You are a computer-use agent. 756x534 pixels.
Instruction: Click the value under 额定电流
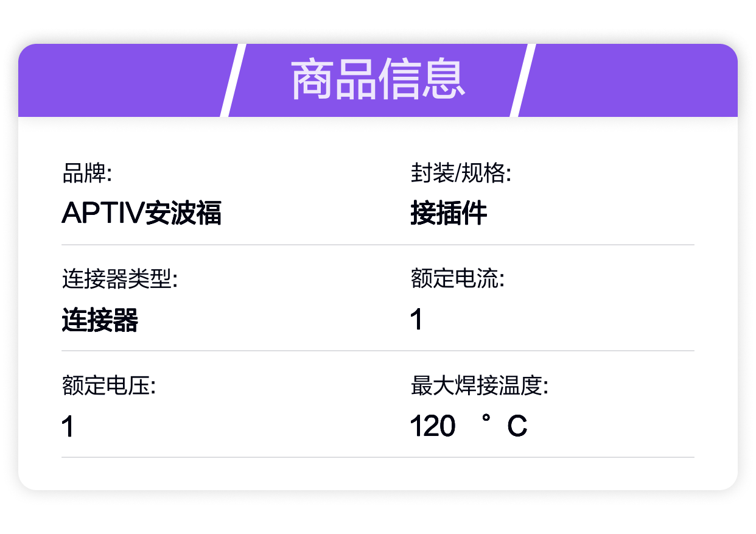pyautogui.click(x=416, y=320)
